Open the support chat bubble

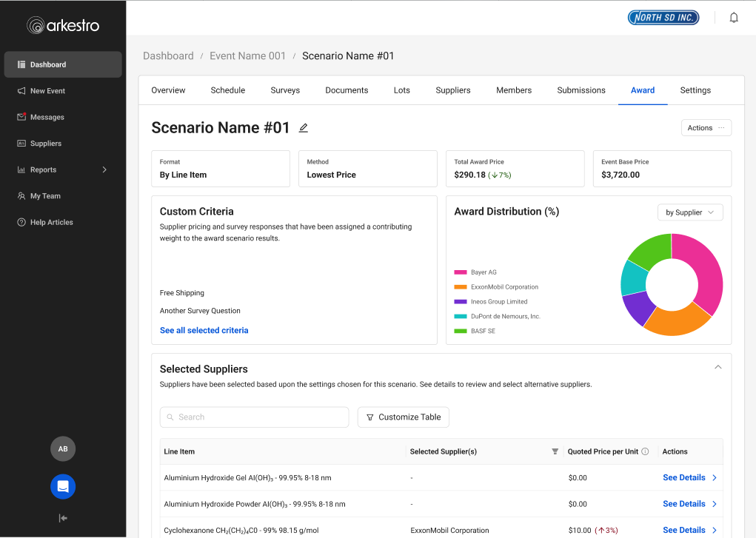(62, 486)
